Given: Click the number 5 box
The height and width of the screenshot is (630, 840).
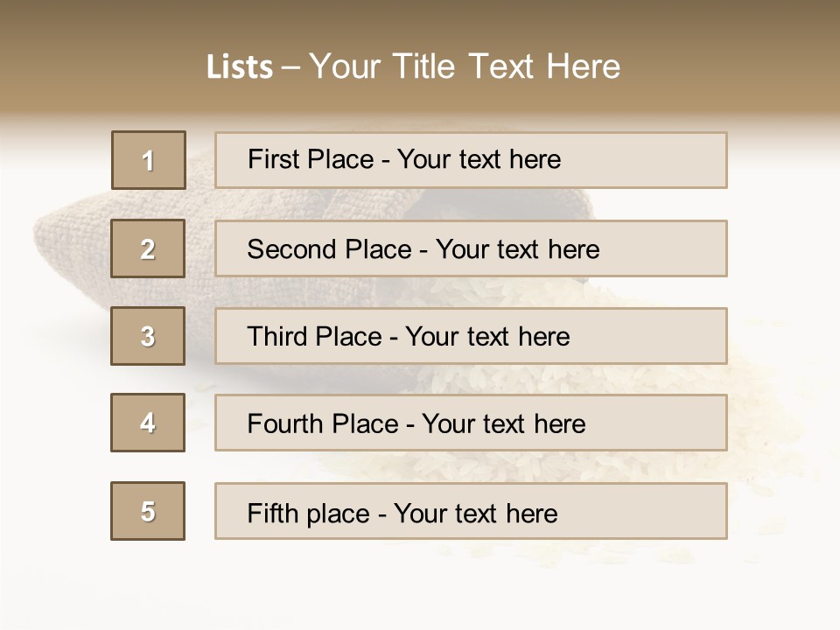Looking at the screenshot, I should tap(149, 511).
